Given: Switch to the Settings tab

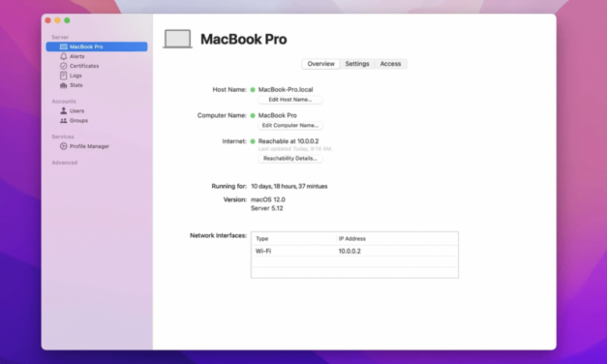Looking at the screenshot, I should (357, 64).
